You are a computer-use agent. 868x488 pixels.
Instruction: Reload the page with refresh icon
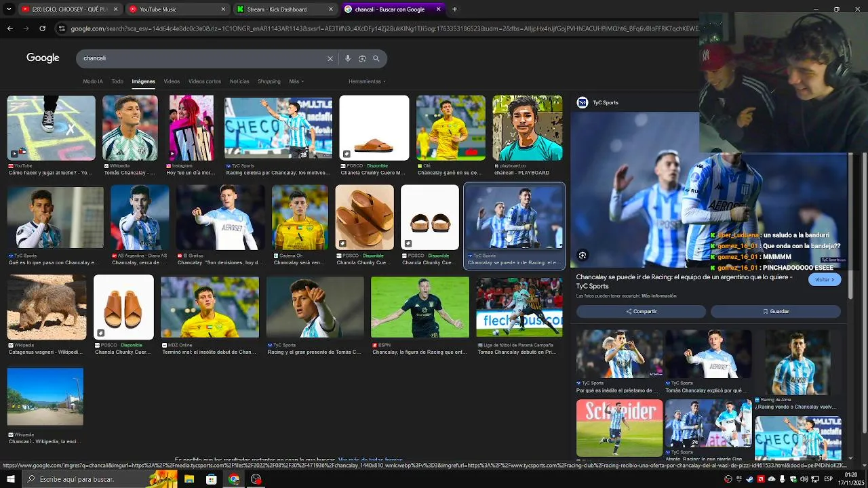pyautogui.click(x=42, y=28)
